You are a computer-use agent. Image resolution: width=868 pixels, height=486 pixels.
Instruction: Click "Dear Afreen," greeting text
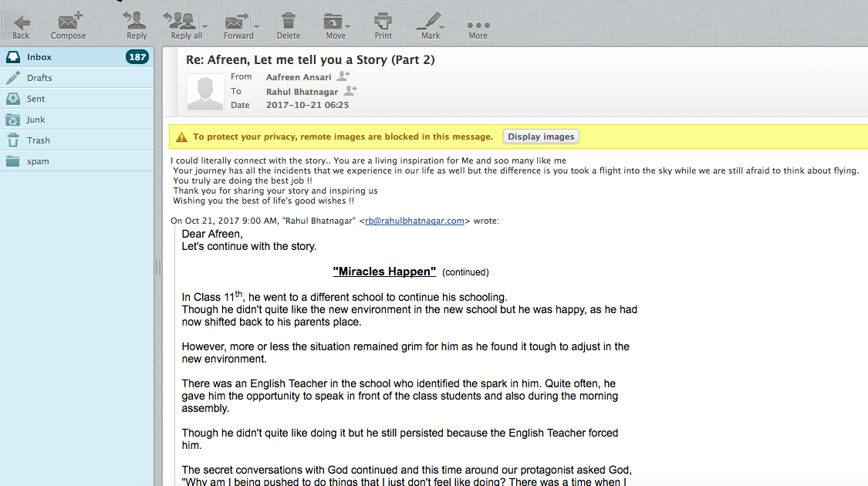(212, 235)
